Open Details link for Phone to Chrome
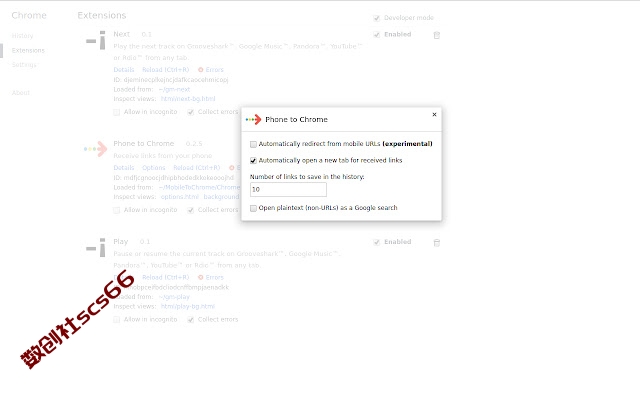The width and height of the screenshot is (640, 400). point(124,168)
